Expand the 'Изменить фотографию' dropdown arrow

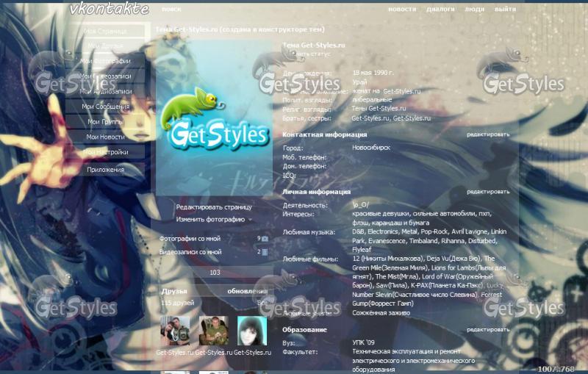pyautogui.click(x=250, y=220)
